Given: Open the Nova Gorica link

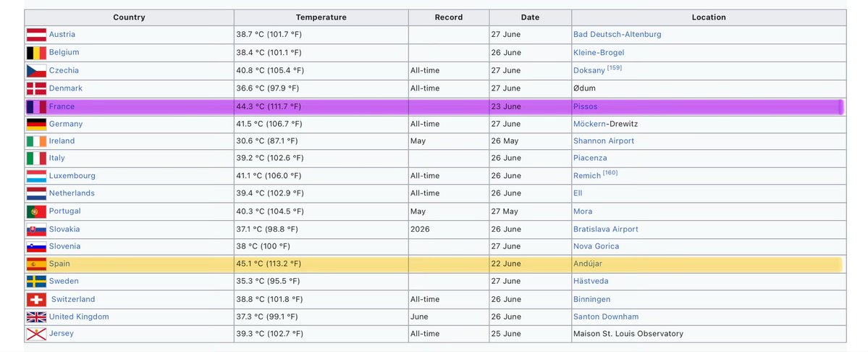Looking at the screenshot, I should (597, 246).
